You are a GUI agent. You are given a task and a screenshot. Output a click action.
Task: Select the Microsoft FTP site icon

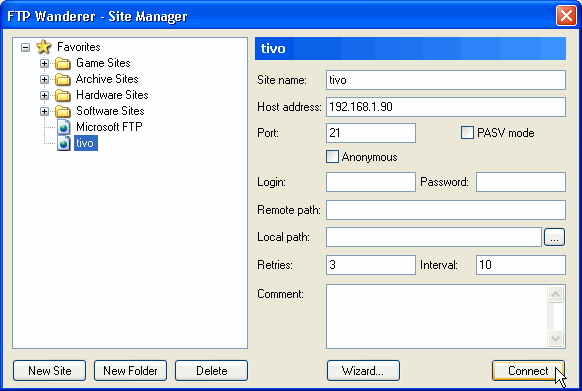point(63,127)
